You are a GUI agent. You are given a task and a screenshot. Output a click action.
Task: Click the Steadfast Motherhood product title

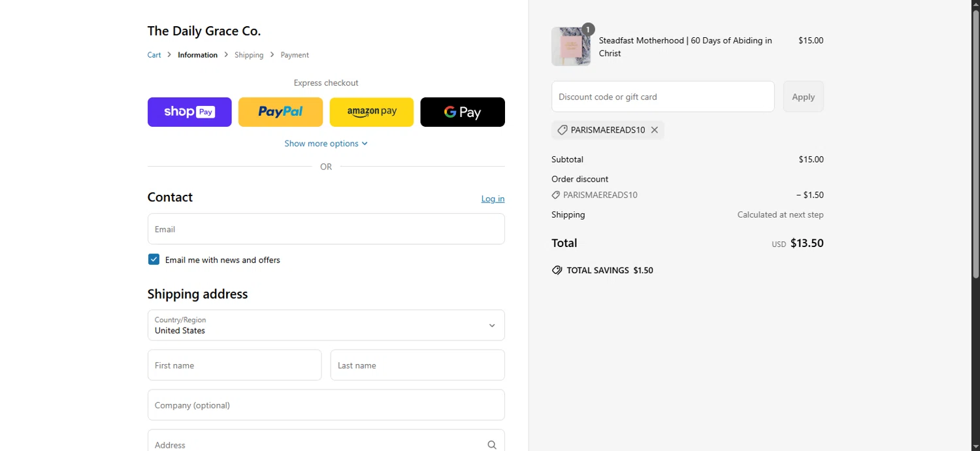(x=685, y=46)
